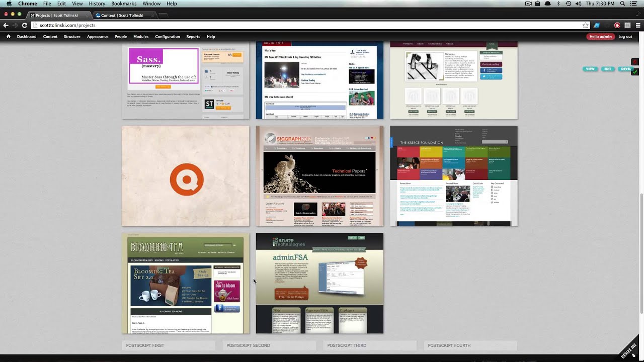
Task: Open the Bluetooth menu bar icon
Action: point(558,4)
